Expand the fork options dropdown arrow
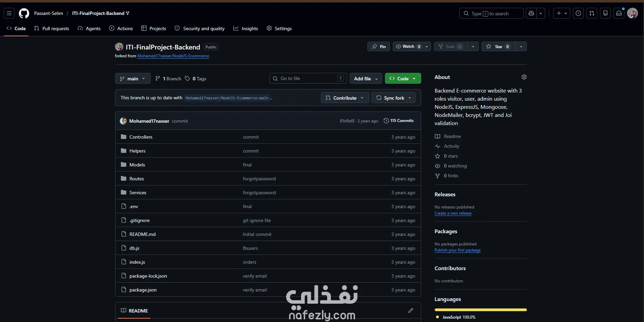 pos(473,46)
